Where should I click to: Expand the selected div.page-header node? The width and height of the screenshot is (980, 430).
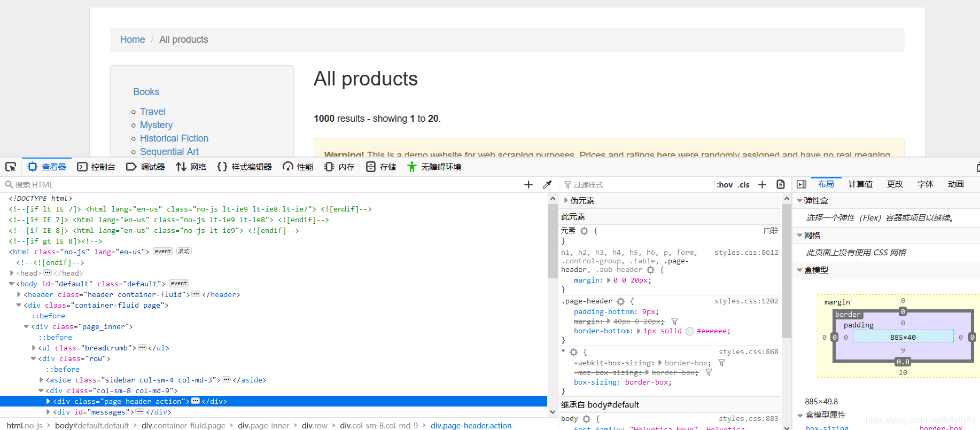(x=48, y=401)
